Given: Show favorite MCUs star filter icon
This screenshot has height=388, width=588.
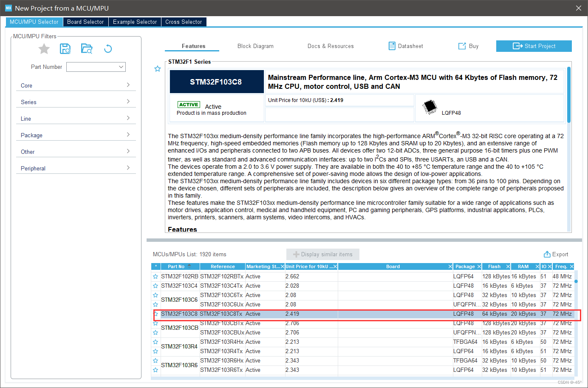Looking at the screenshot, I should (x=44, y=49).
